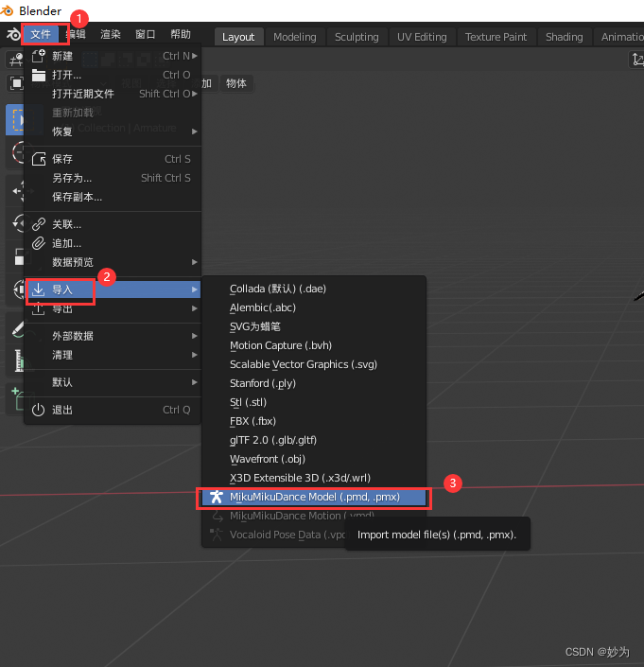Viewport: 644px width, 667px height.
Task: Open the 帮助 (Help) menu
Action: coord(181,34)
